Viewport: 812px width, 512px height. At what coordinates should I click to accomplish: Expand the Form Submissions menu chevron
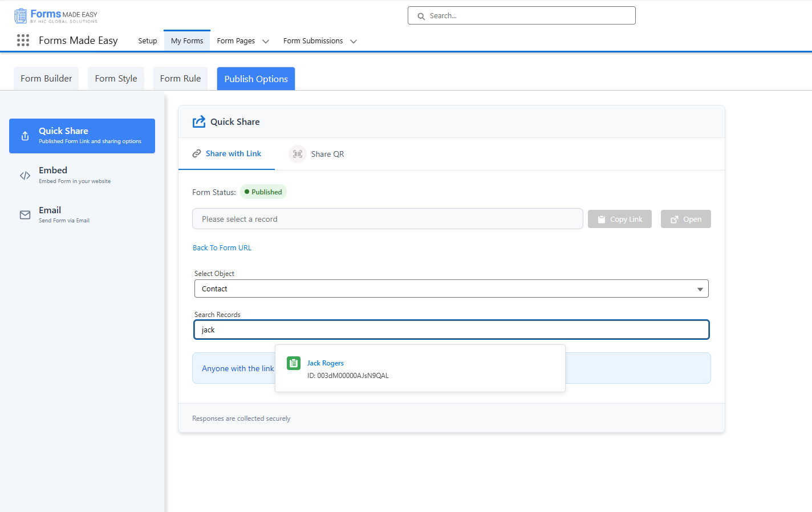click(354, 41)
